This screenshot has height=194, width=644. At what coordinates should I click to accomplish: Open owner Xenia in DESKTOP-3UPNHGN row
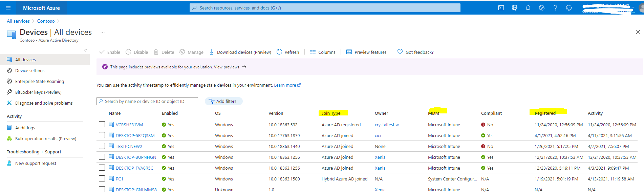point(380,157)
